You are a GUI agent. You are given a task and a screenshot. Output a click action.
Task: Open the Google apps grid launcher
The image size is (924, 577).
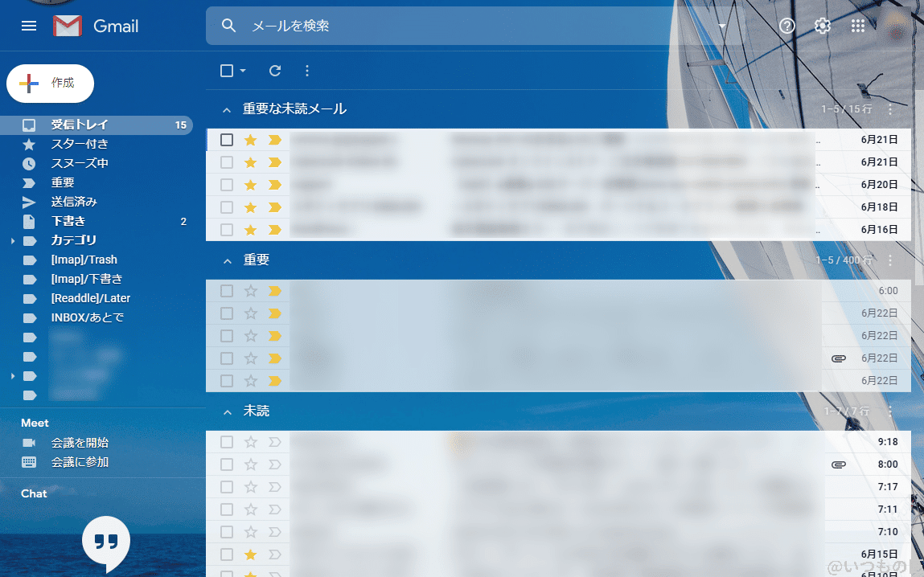pos(857,26)
